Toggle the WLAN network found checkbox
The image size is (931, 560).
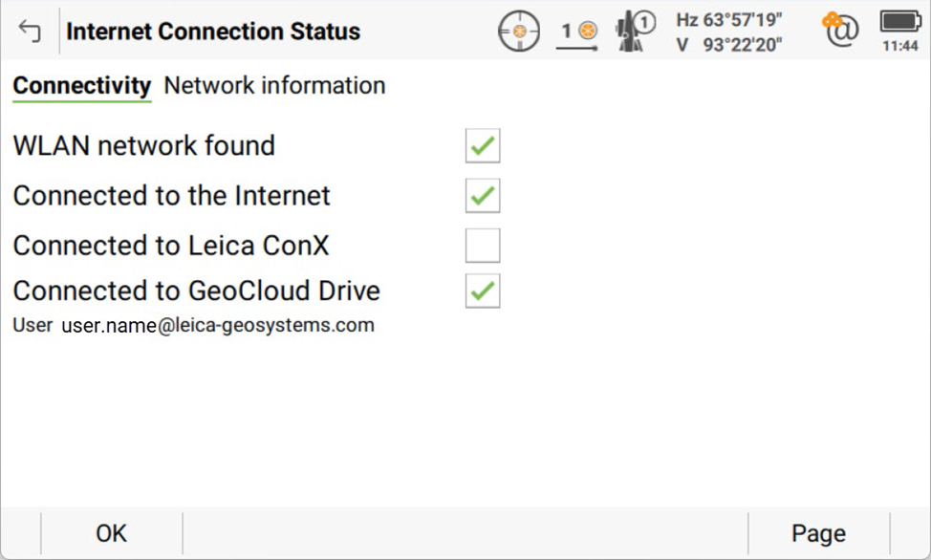(483, 146)
